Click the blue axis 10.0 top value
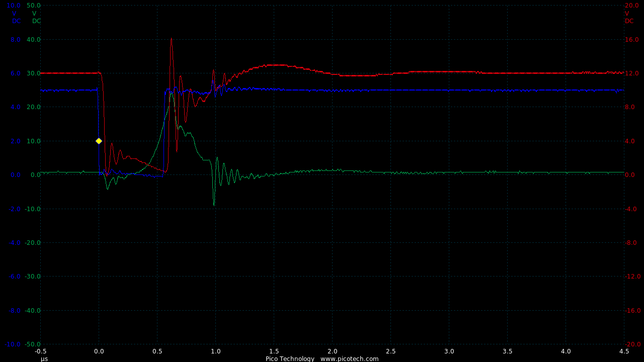The height and width of the screenshot is (362, 644). tap(14, 6)
